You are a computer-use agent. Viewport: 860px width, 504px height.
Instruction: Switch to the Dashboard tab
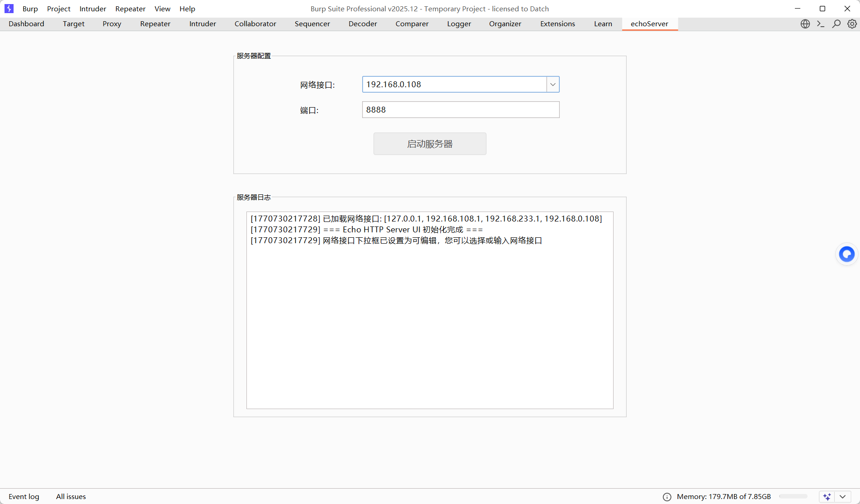click(x=26, y=24)
